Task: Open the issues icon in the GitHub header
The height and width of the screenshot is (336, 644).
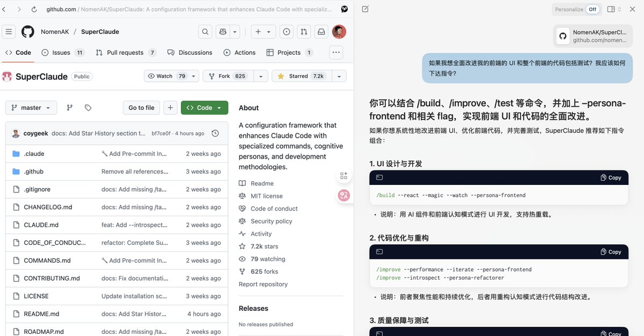Action: (287, 32)
